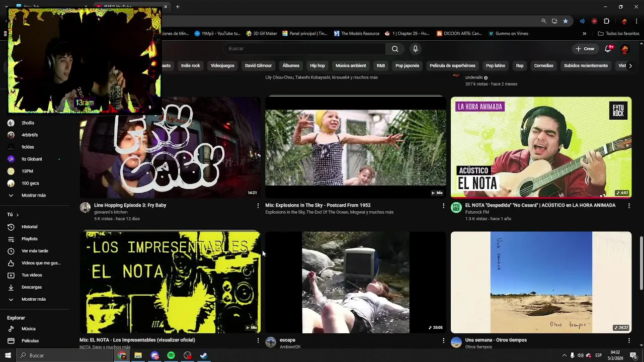Click the taskbar volume speaker icon
644x362 pixels.
click(580, 355)
